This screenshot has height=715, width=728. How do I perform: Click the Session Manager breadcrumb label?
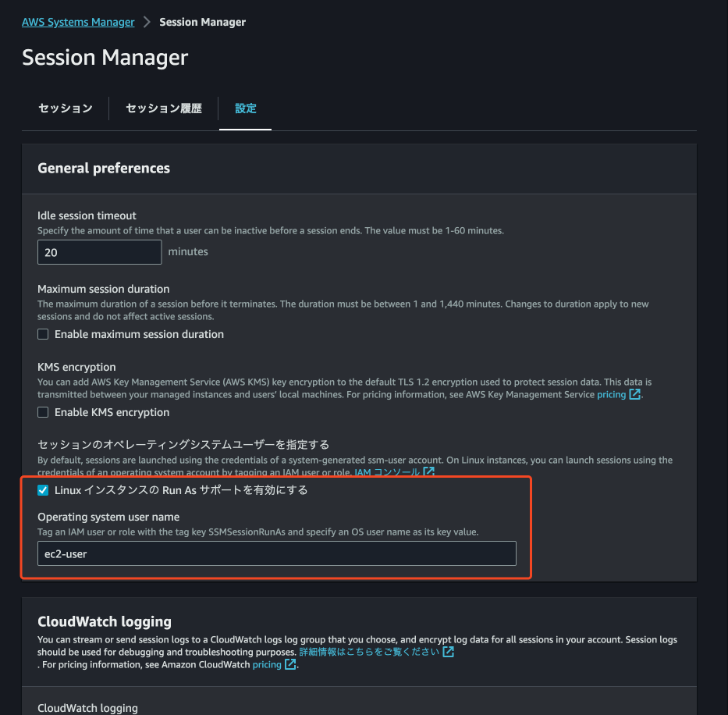[202, 22]
